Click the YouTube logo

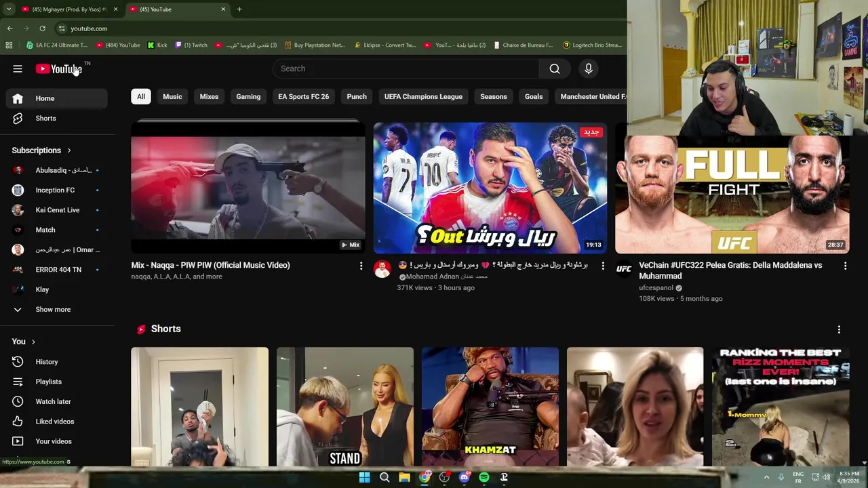60,68
